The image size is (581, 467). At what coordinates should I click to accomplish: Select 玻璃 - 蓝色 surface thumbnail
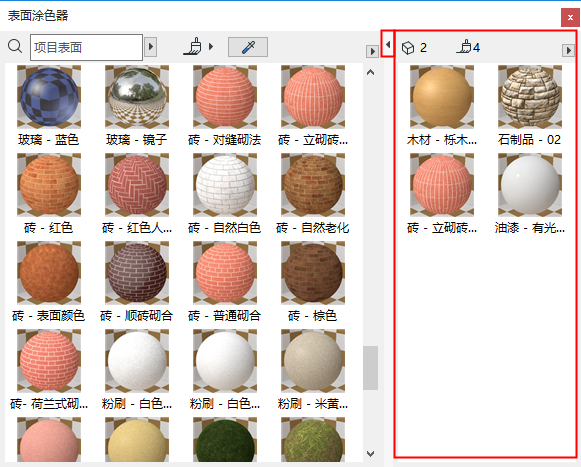[49, 97]
